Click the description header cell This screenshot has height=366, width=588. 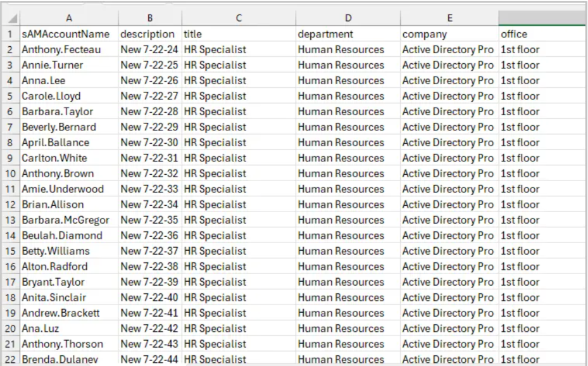pos(150,34)
